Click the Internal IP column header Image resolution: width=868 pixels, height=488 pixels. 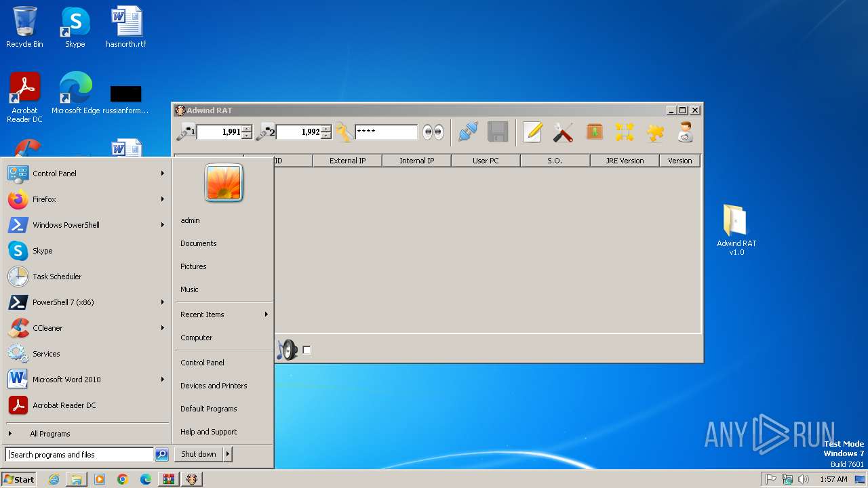click(416, 161)
